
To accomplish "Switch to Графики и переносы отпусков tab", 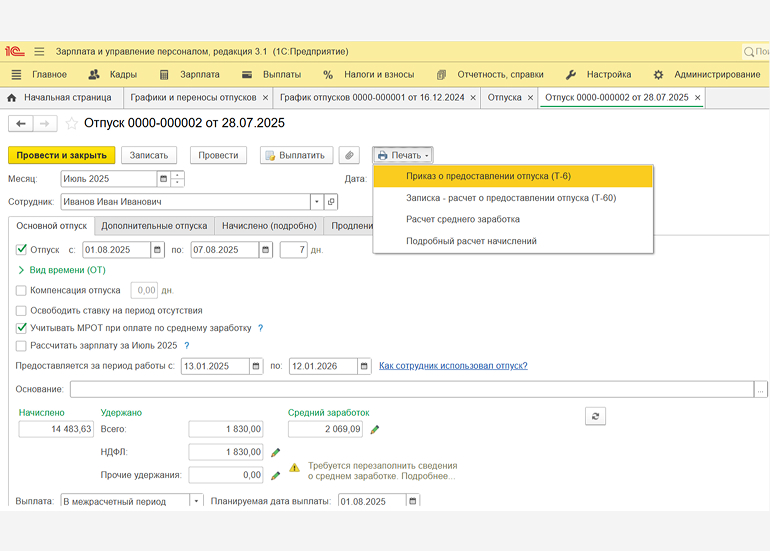I will [193, 98].
